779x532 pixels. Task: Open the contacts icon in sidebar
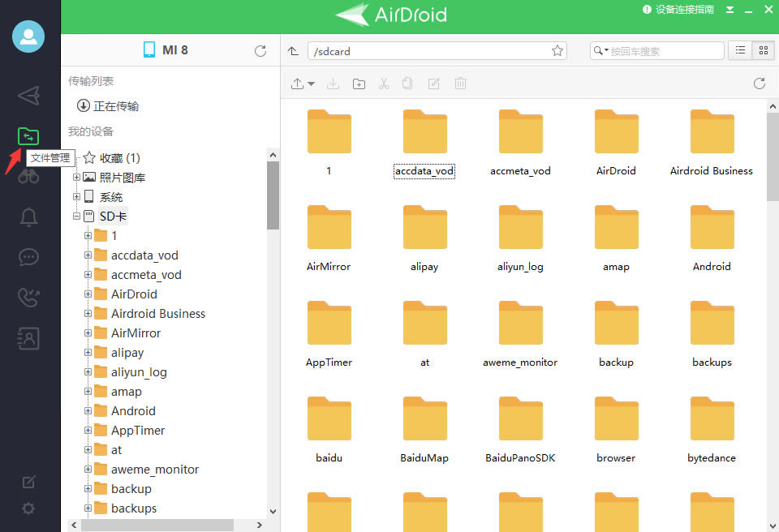[x=28, y=338]
